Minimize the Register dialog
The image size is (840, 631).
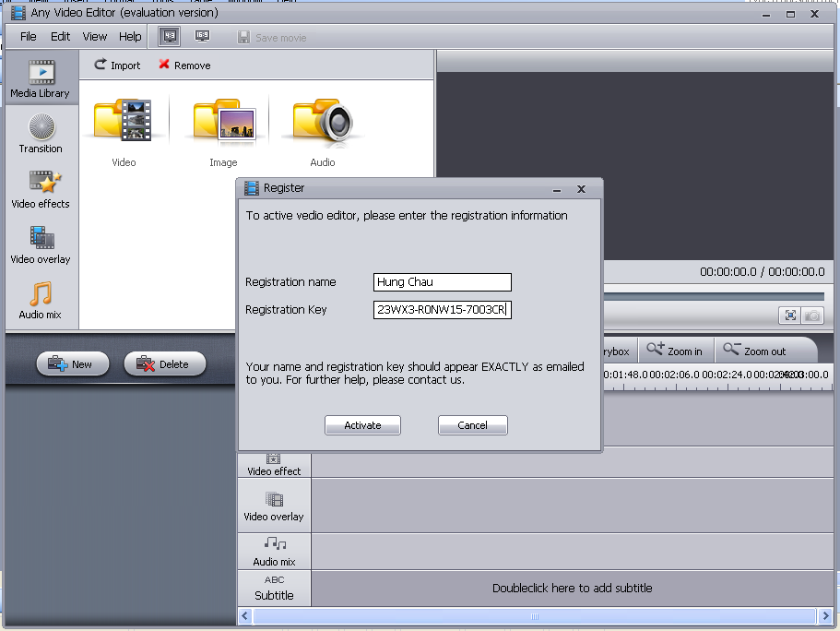(557, 190)
